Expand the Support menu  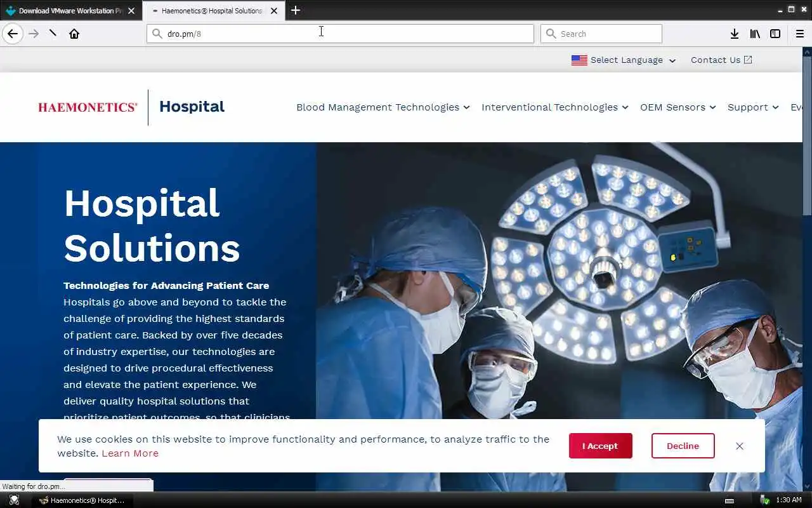753,107
